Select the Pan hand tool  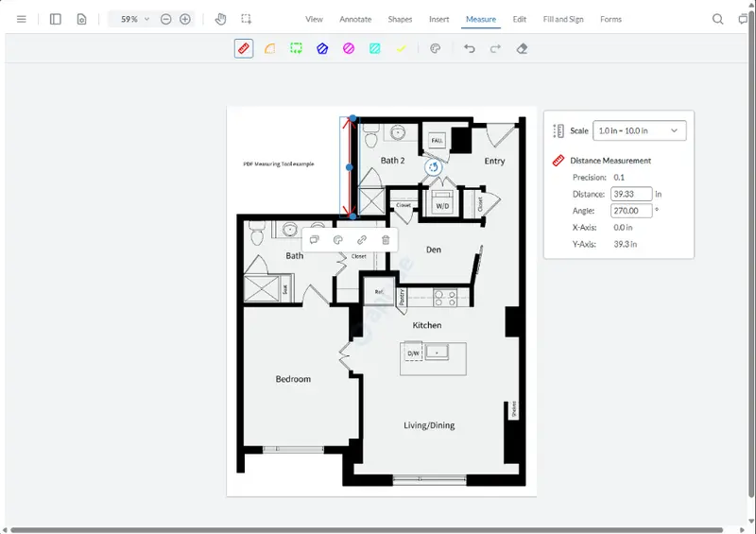pos(220,19)
